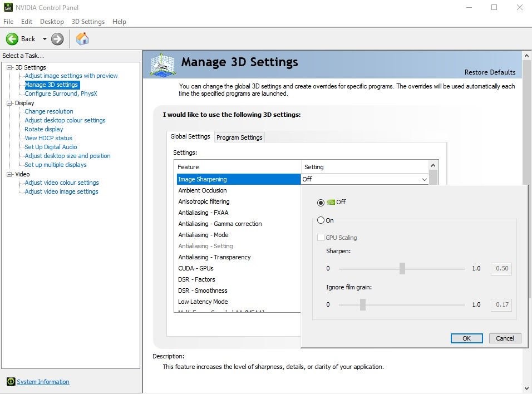This screenshot has height=394, width=532.
Task: Click the Setting column header
Action: pyautogui.click(x=365, y=167)
